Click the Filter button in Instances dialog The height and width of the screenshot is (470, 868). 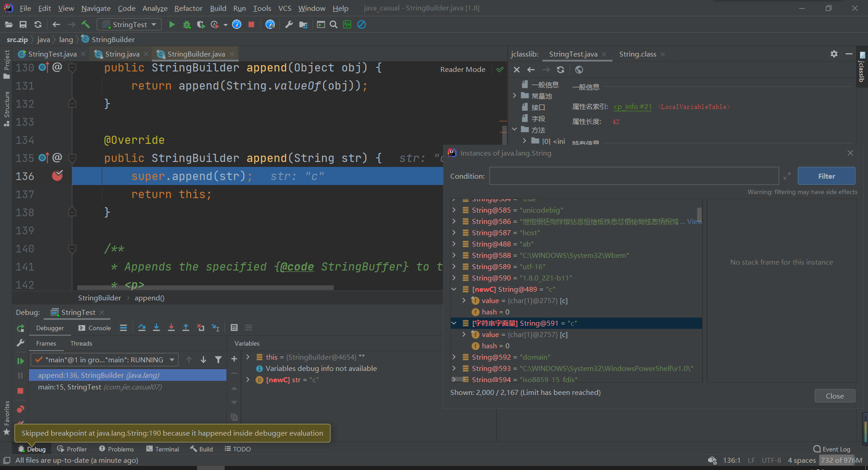[x=826, y=176]
